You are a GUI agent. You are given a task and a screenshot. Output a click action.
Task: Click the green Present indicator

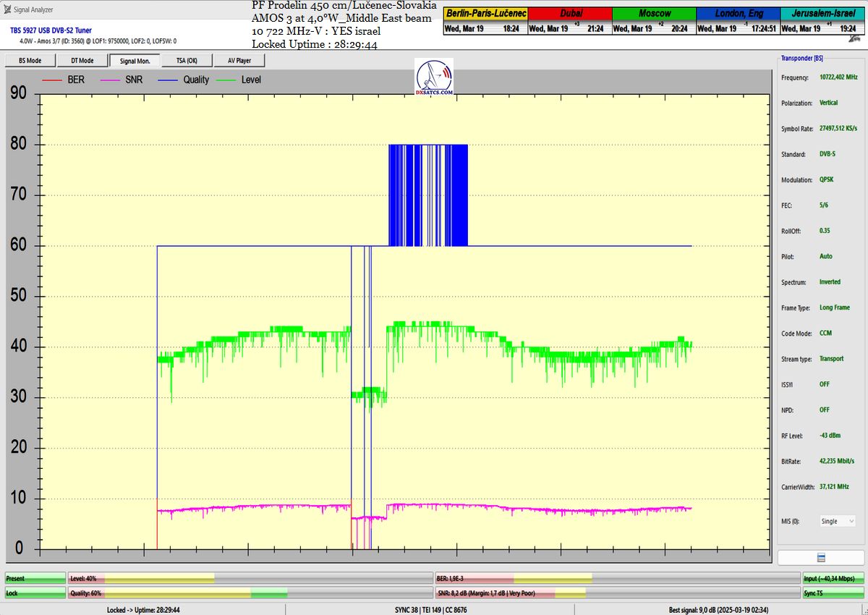pyautogui.click(x=35, y=579)
